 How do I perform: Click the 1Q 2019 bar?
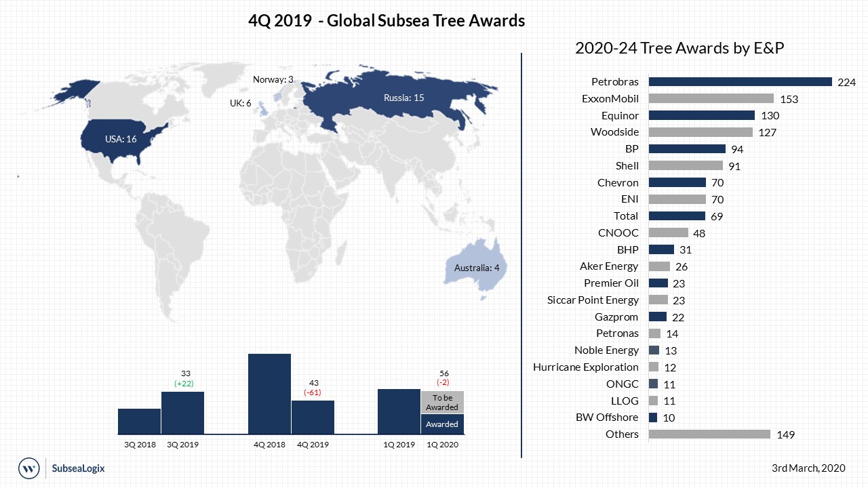pyautogui.click(x=399, y=411)
